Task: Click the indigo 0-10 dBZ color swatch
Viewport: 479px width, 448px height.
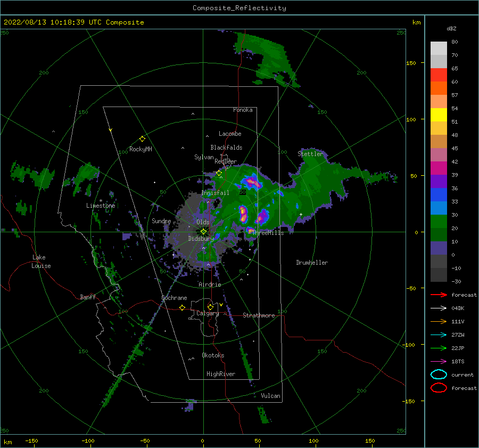Action: (439, 248)
